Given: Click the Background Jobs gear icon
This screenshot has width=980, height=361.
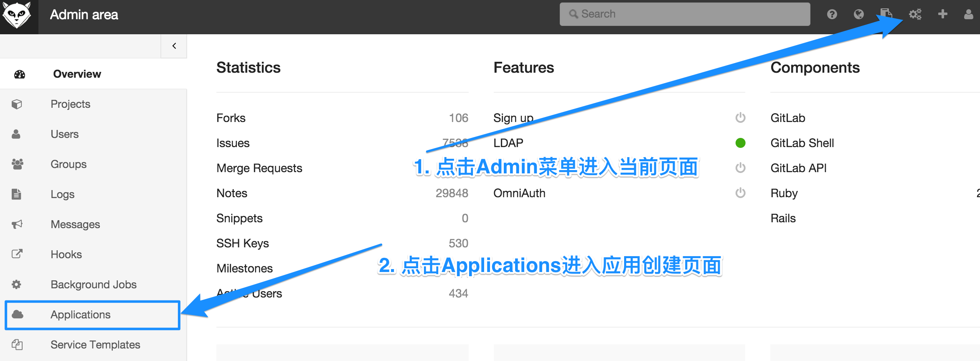Looking at the screenshot, I should click(x=16, y=285).
